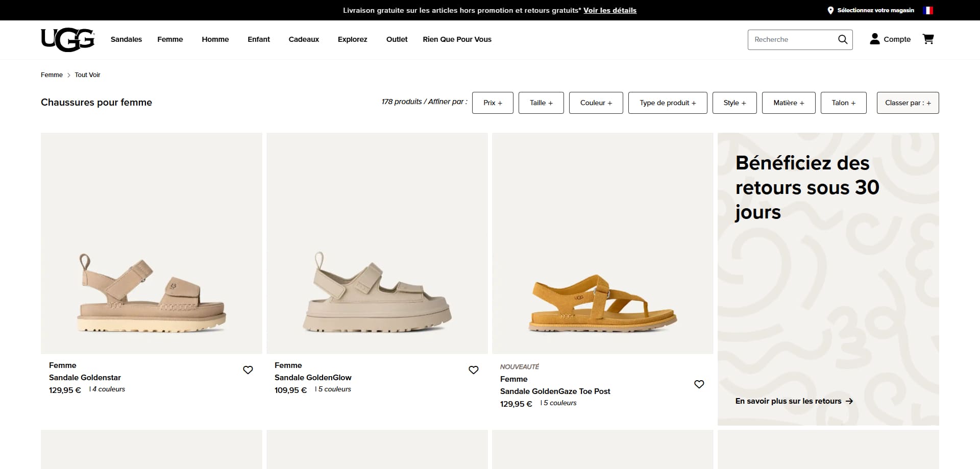Viewport: 980px width, 469px height.
Task: Open the Femme navigation menu
Action: (x=170, y=39)
